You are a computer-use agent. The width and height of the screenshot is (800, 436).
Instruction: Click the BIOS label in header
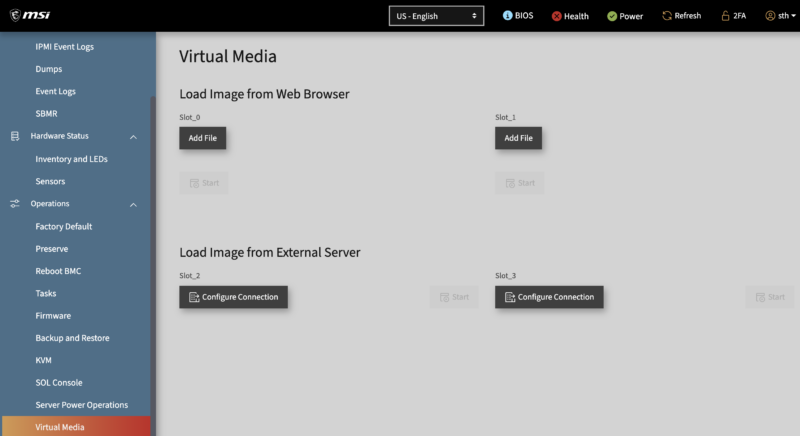(524, 16)
